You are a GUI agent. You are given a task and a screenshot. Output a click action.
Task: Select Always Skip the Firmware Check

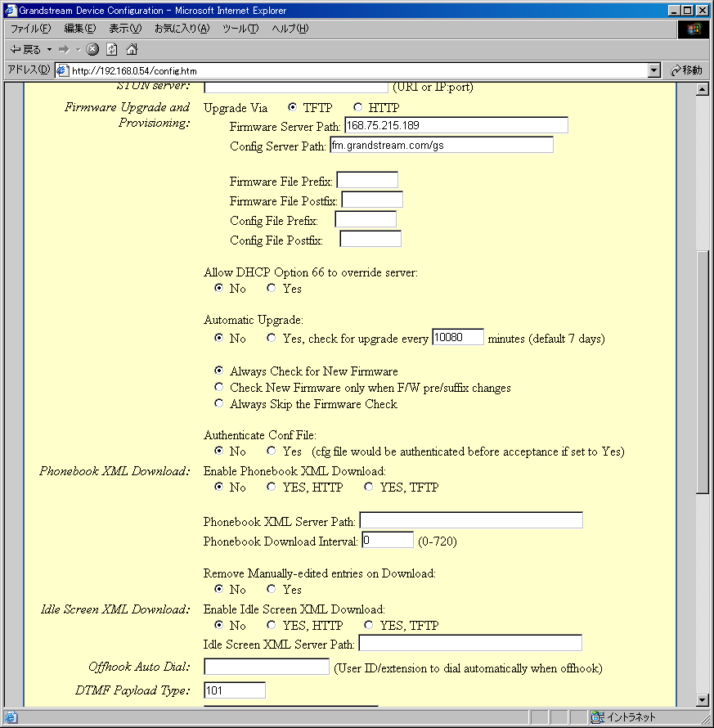(218, 403)
